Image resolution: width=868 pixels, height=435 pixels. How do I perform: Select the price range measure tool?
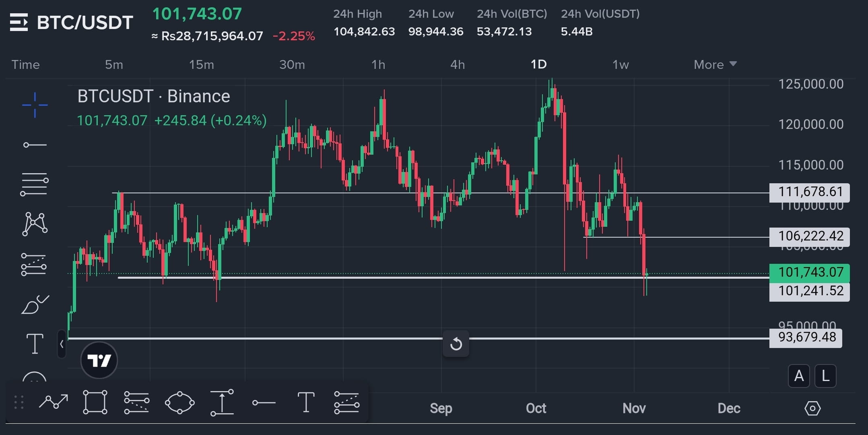pyautogui.click(x=222, y=402)
